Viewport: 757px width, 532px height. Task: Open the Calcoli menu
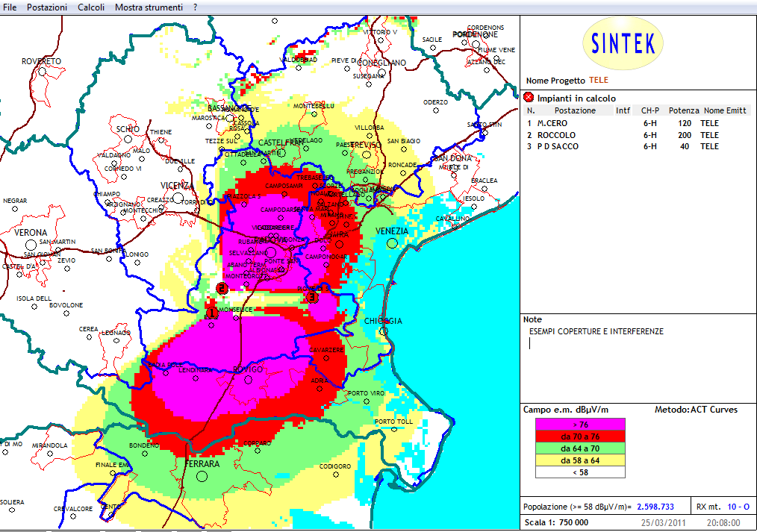coord(91,7)
